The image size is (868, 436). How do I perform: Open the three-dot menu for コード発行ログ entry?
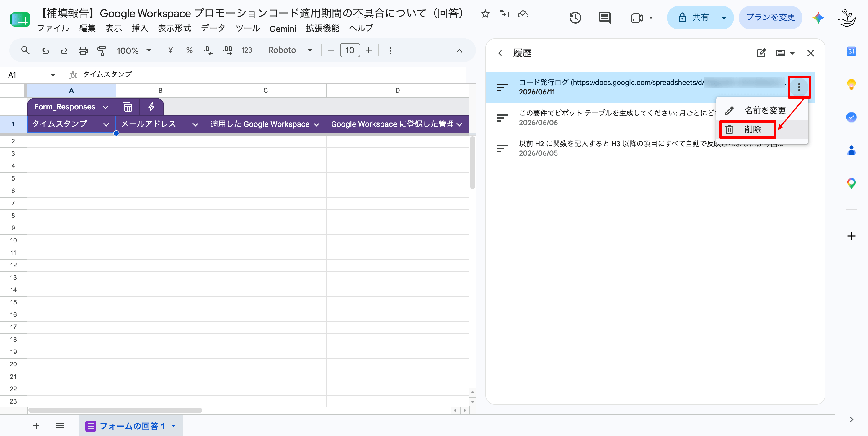[799, 88]
